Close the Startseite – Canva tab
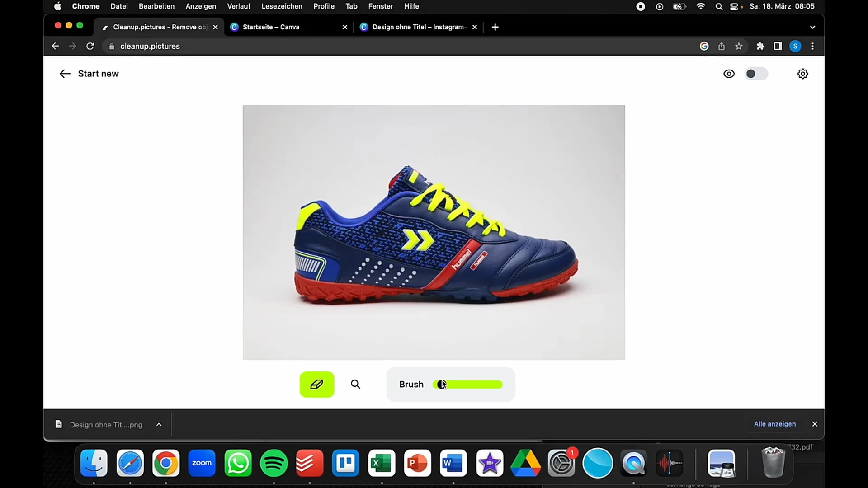This screenshot has height=488, width=868. click(x=345, y=27)
